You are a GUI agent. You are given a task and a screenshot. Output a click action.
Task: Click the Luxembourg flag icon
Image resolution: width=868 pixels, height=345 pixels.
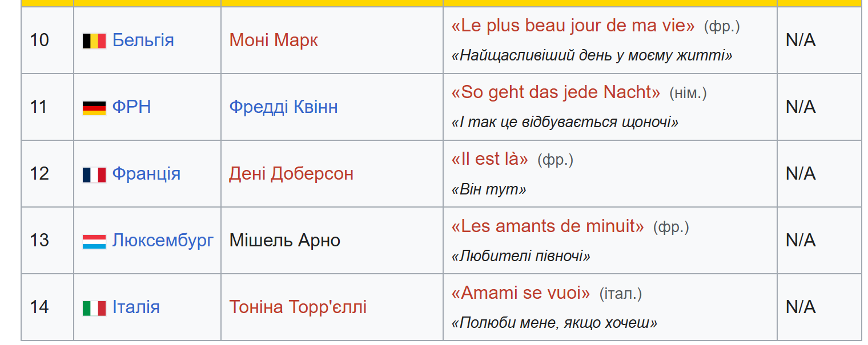pos(94,241)
